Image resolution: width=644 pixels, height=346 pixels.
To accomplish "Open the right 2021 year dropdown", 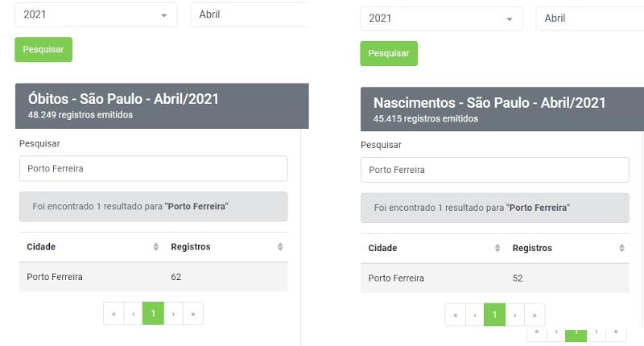I will [441, 19].
